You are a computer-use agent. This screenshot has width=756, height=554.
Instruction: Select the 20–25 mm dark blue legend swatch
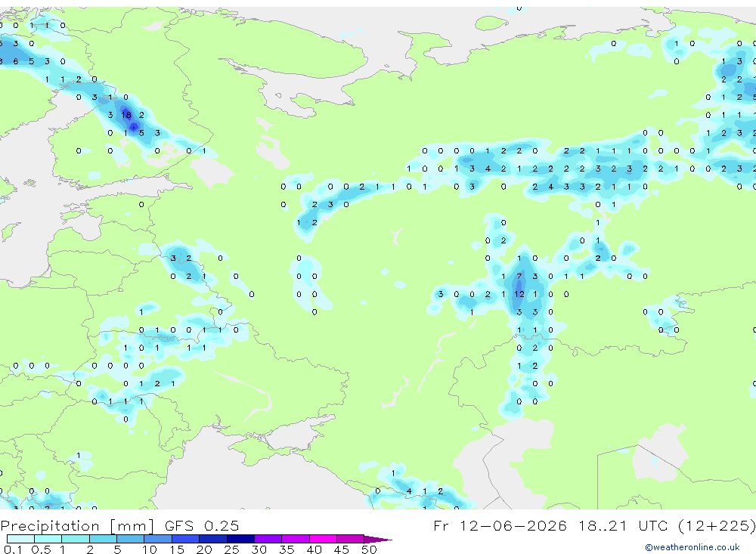[212, 539]
